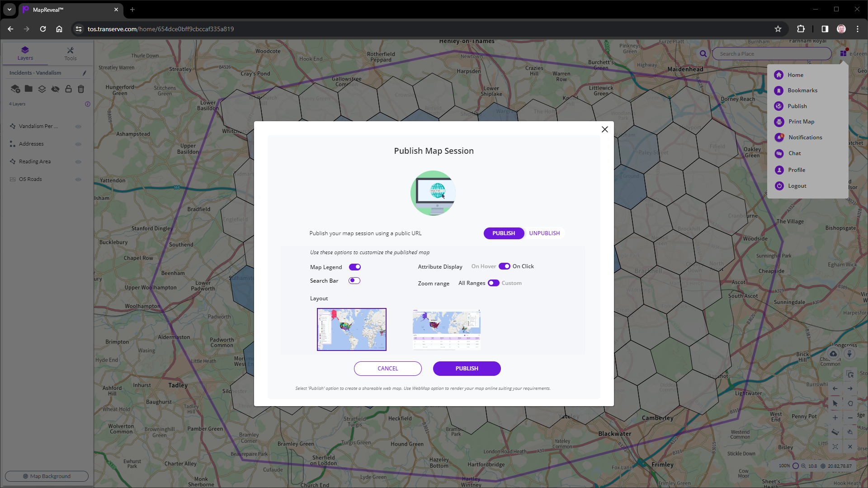Image resolution: width=868 pixels, height=488 pixels.
Task: Select the measure ruler tool on the map
Action: pyautogui.click(x=835, y=432)
